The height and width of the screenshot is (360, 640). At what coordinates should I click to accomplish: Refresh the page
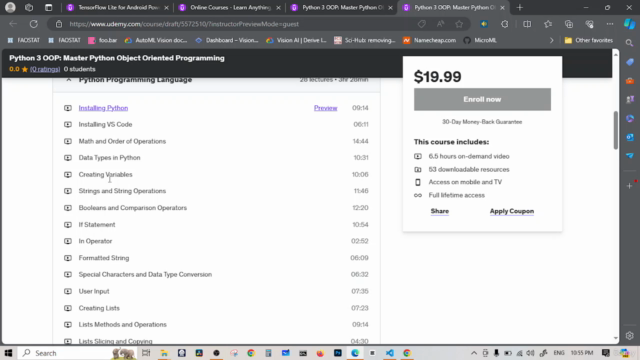[33, 24]
